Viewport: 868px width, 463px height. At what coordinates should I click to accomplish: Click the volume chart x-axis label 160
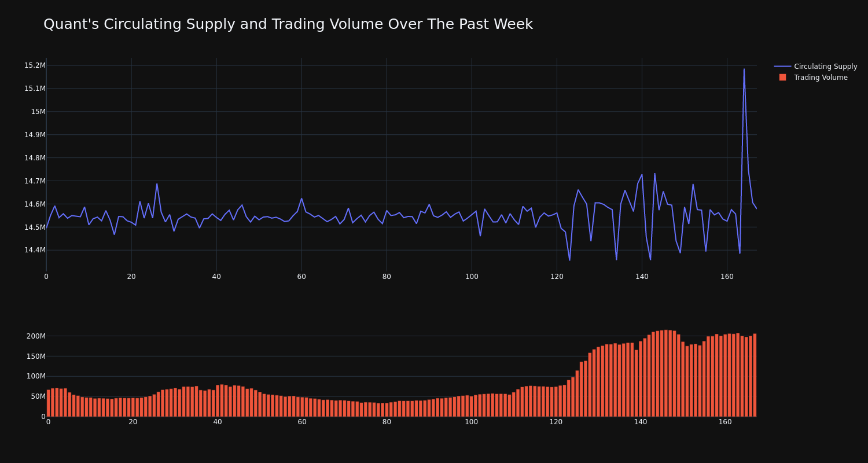(x=725, y=422)
